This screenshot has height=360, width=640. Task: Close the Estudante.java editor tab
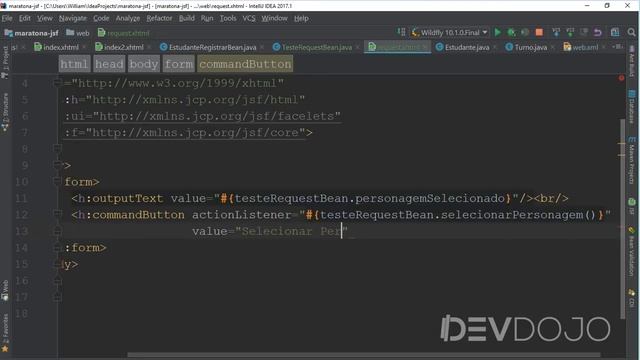pos(495,47)
